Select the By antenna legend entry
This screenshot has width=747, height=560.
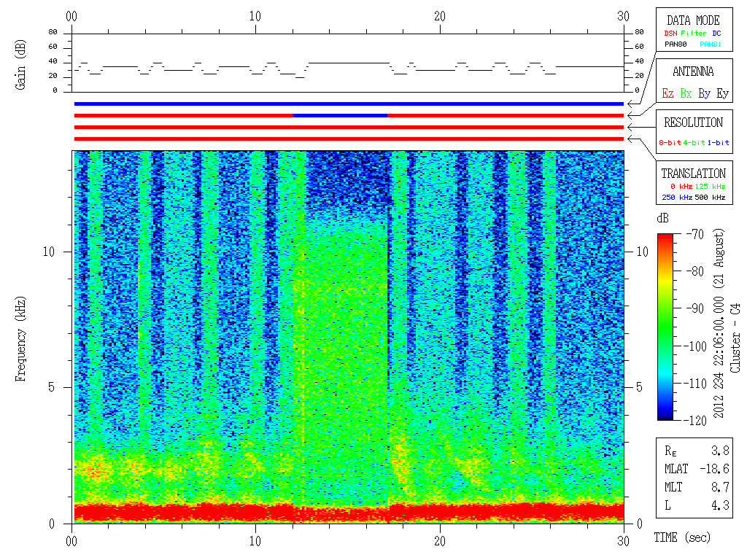(x=704, y=94)
